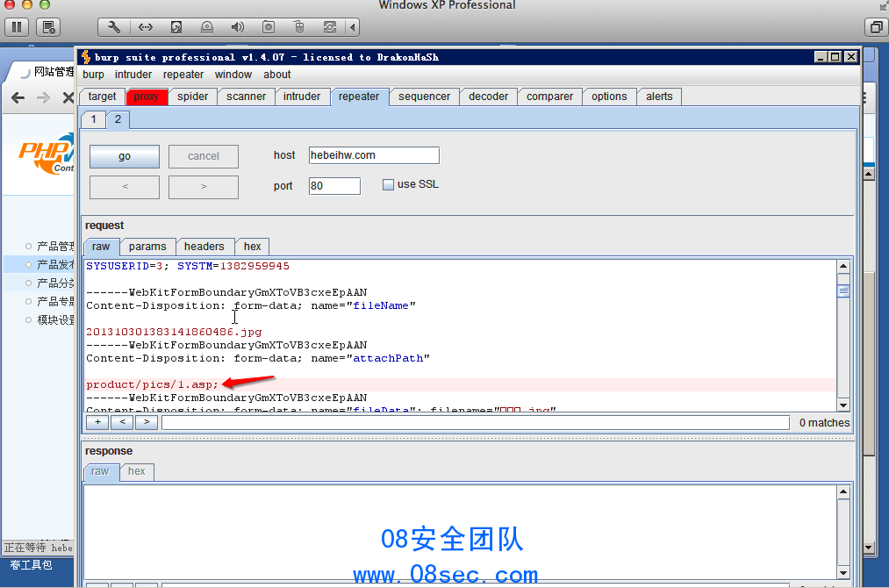Switch to the options tab

point(609,97)
